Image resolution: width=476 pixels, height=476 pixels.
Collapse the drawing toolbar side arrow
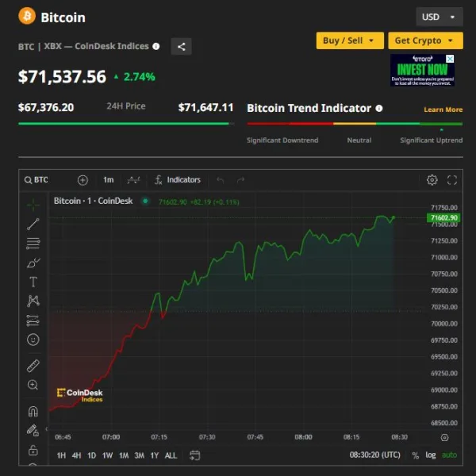(x=47, y=429)
